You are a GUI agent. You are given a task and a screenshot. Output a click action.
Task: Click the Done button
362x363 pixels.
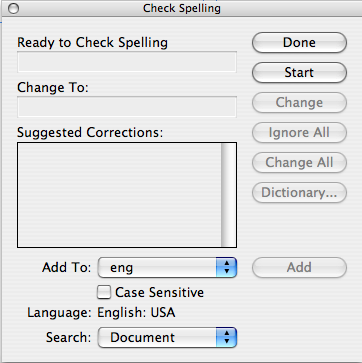[299, 43]
